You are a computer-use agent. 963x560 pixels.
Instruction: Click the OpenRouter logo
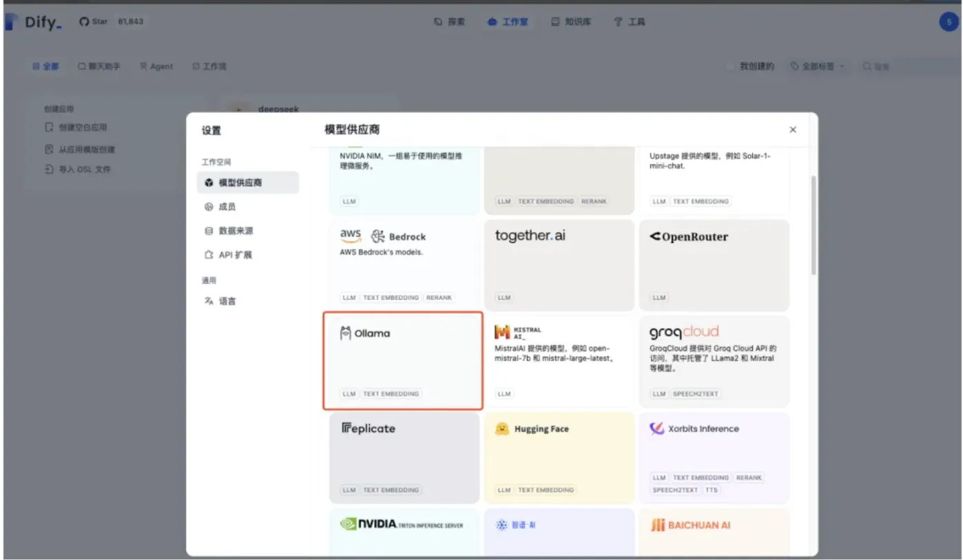[689, 236]
